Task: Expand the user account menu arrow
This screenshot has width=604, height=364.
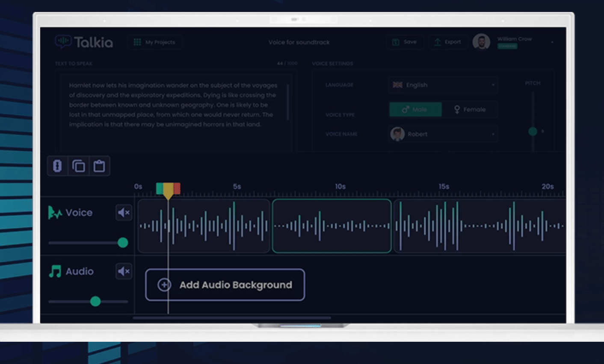Action: [552, 42]
